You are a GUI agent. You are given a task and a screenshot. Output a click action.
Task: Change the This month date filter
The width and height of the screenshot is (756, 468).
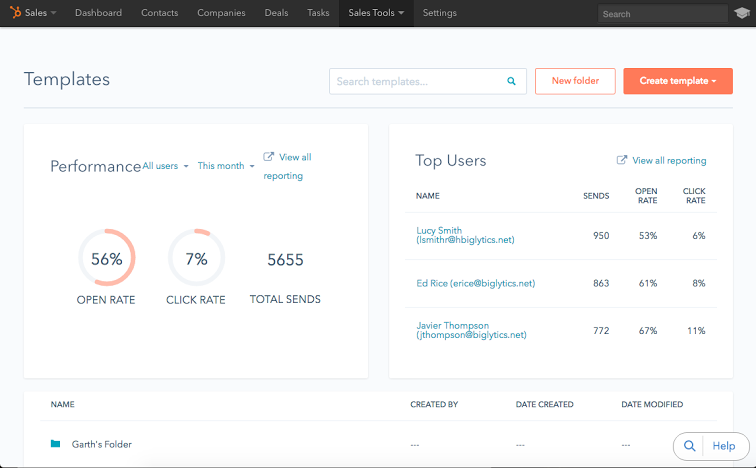tap(225, 166)
